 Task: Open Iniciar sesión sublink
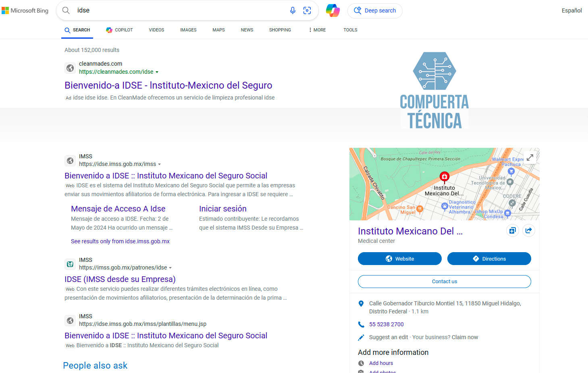click(x=223, y=209)
